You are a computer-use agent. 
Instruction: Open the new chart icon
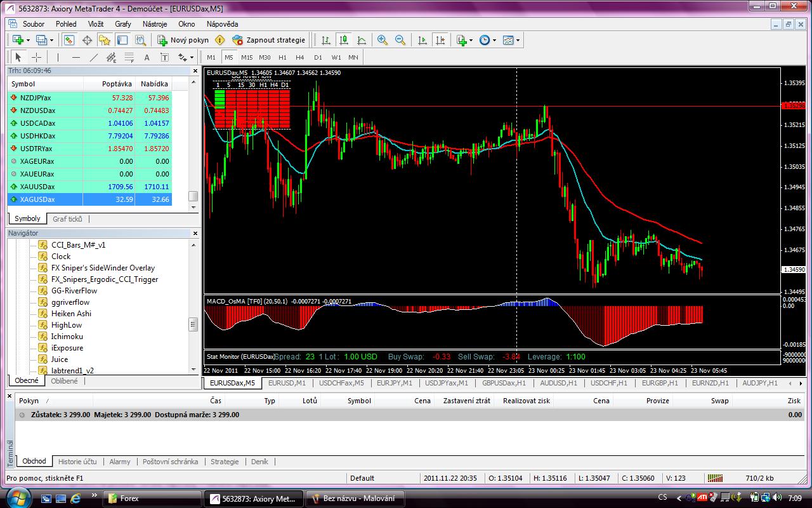(18, 40)
